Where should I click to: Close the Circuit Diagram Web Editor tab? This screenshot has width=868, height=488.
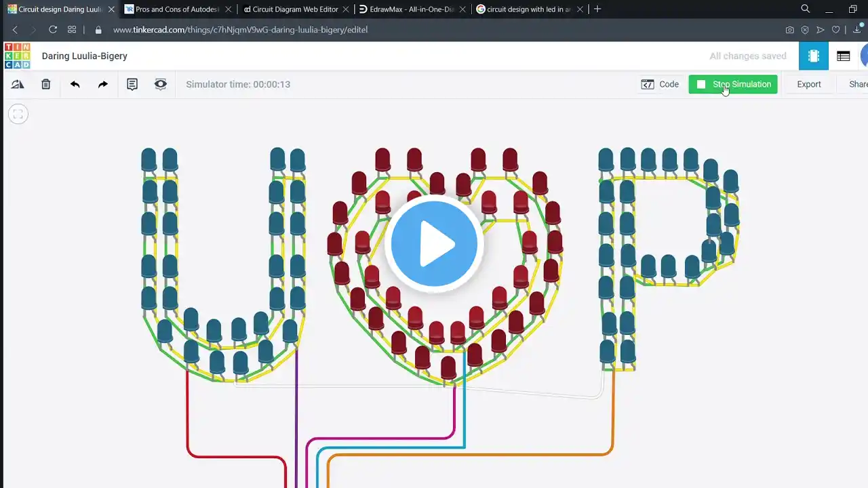(346, 9)
